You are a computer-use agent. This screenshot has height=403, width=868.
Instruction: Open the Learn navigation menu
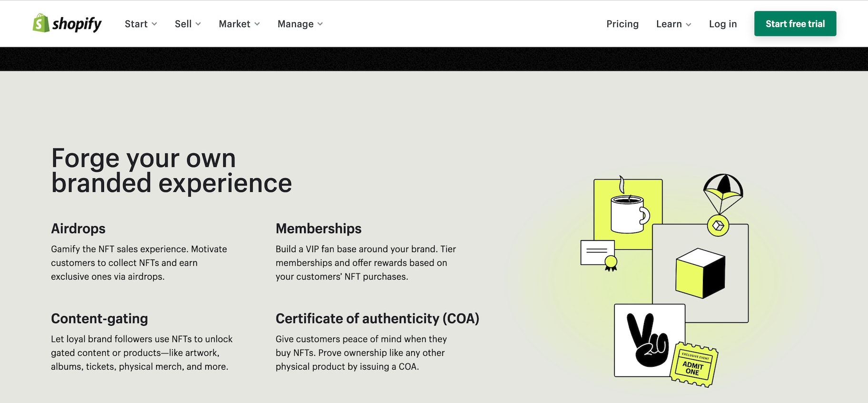[673, 24]
